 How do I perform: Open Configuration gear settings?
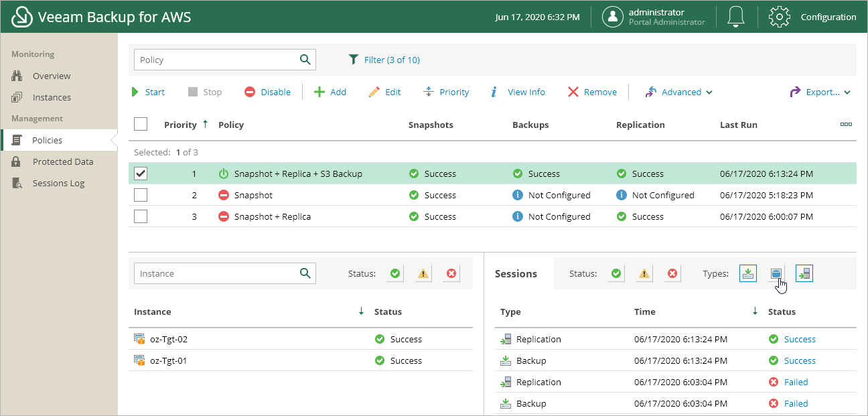coord(780,17)
